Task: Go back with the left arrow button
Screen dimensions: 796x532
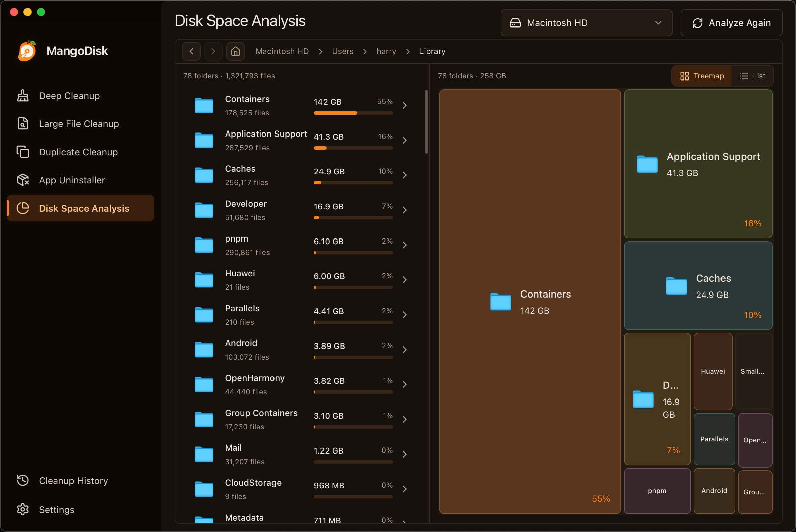Action: point(191,51)
